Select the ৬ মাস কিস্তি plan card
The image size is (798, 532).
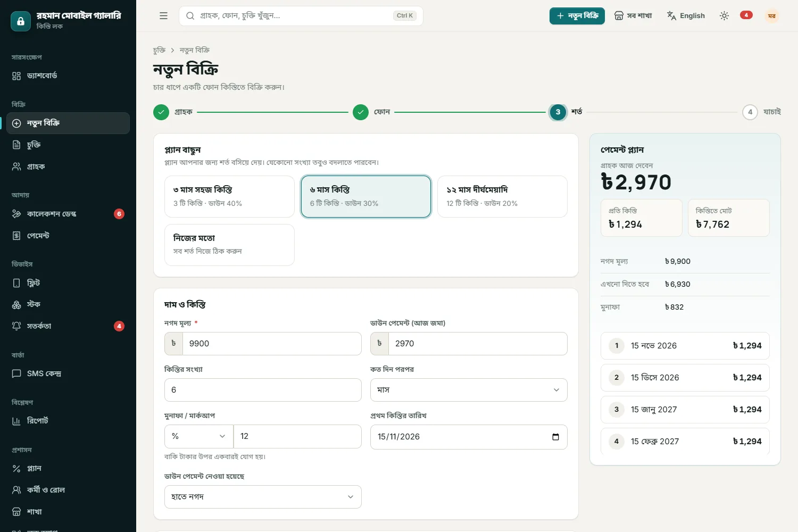tap(366, 196)
